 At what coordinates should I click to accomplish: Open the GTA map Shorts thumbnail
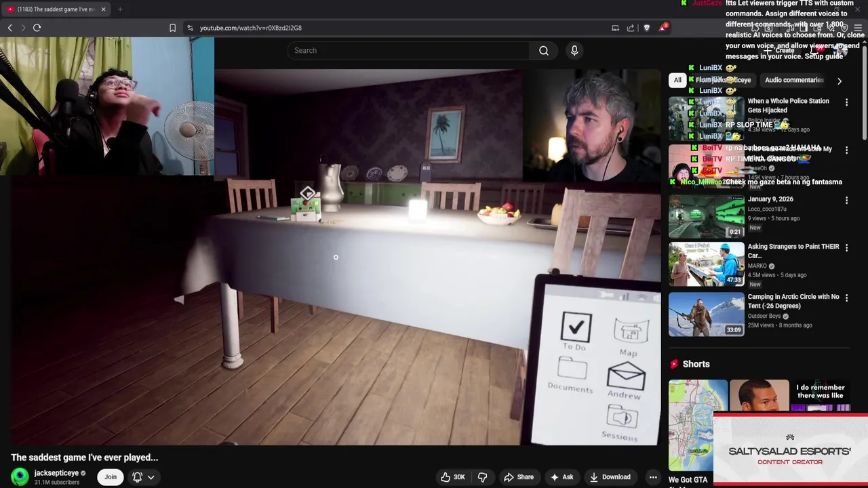[x=698, y=426]
